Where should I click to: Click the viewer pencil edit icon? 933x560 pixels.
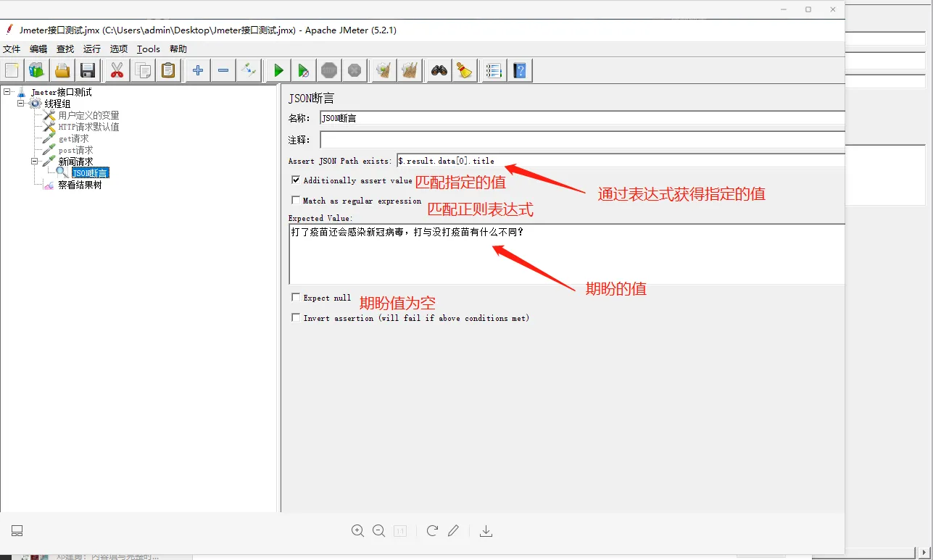click(453, 531)
